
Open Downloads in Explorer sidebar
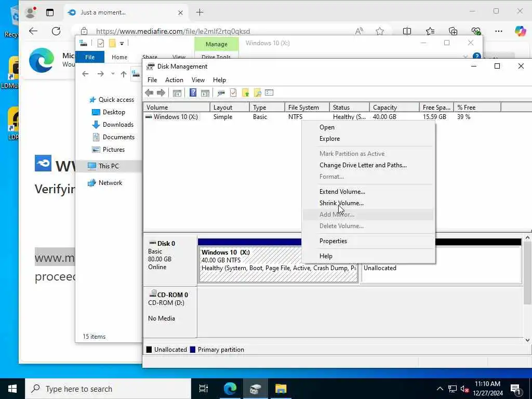pos(118,125)
